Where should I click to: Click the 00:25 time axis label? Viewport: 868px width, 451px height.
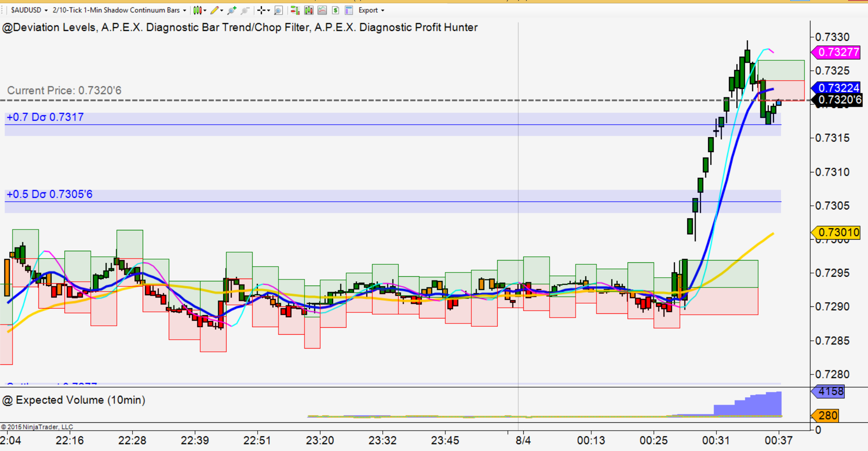pyautogui.click(x=654, y=440)
